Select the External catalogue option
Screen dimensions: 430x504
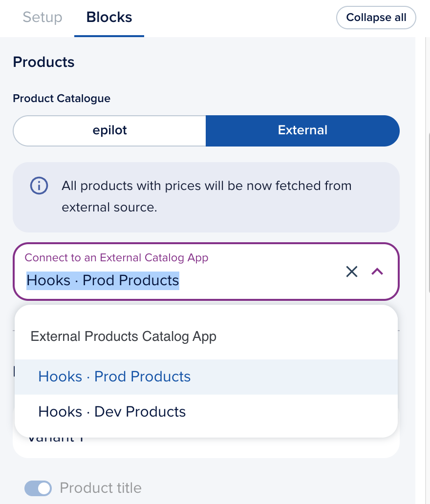point(302,130)
